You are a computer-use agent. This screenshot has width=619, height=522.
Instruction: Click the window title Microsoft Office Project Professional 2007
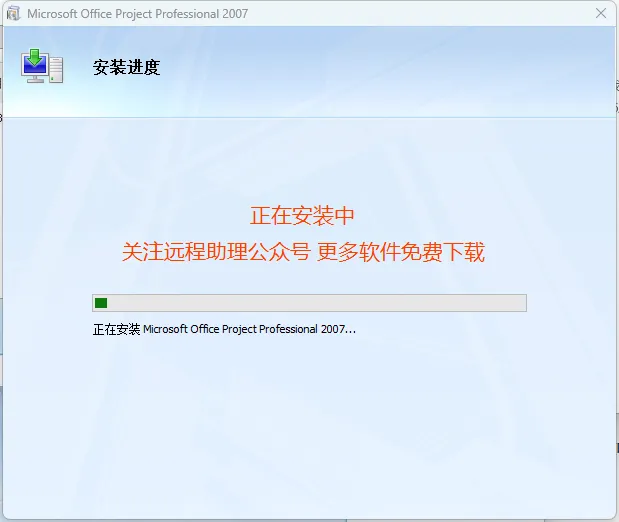pyautogui.click(x=137, y=14)
